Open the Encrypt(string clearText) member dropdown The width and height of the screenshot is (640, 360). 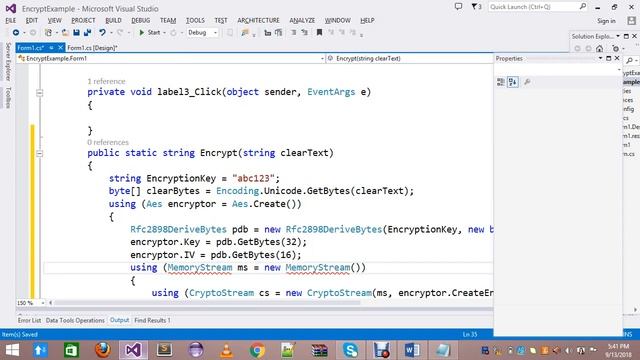[x=409, y=58]
